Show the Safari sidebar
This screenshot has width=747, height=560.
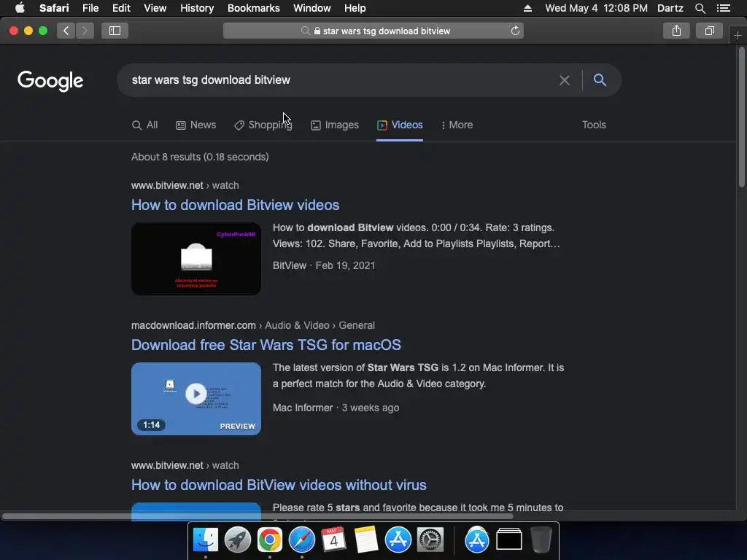click(115, 31)
